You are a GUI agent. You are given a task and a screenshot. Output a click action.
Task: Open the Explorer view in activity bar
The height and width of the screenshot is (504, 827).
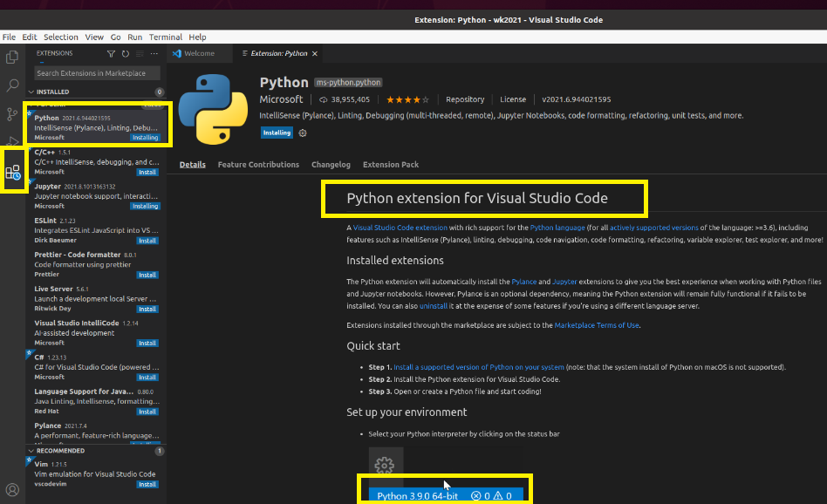(12, 57)
